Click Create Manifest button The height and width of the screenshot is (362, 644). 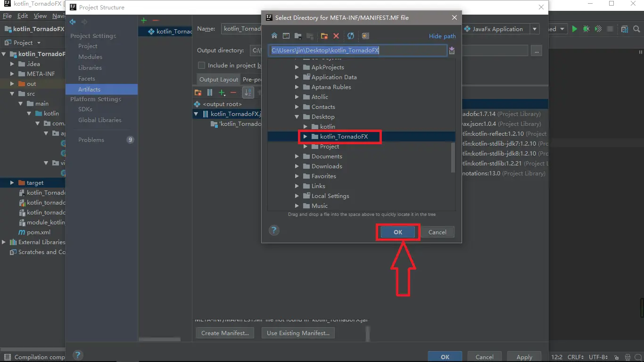click(x=225, y=333)
